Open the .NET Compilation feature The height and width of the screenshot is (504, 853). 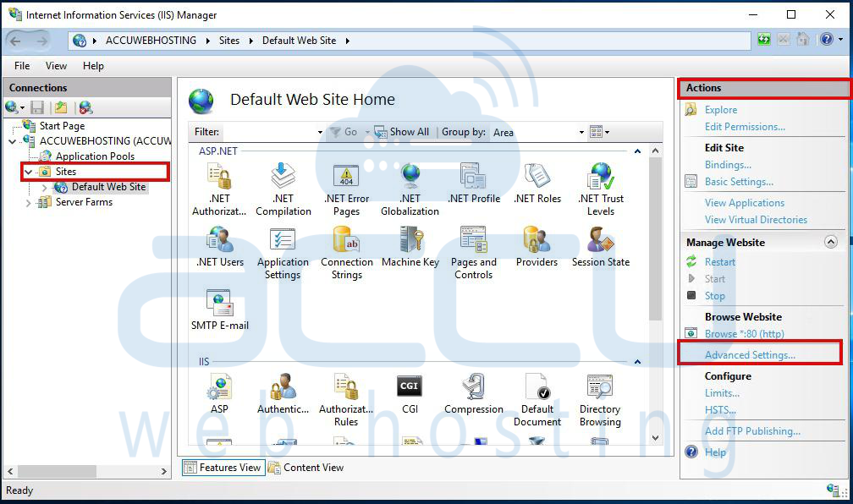283,189
